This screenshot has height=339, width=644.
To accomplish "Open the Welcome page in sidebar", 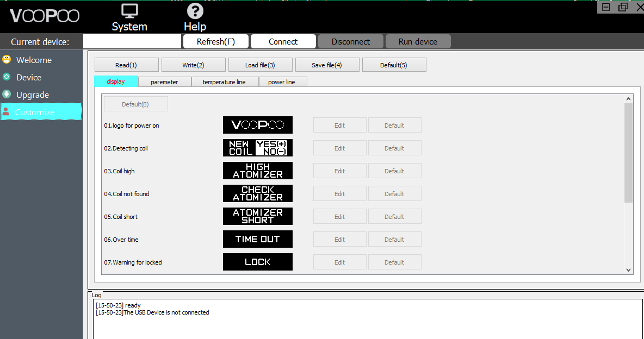I will click(x=41, y=60).
